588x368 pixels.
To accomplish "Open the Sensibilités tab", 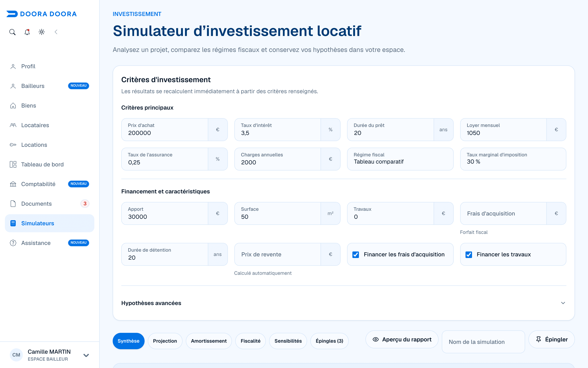I will (288, 341).
